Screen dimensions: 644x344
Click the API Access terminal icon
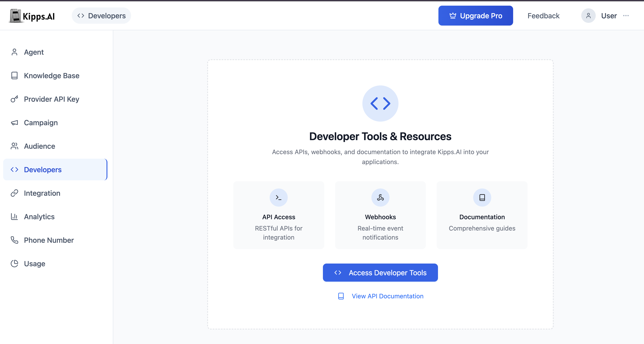278,198
